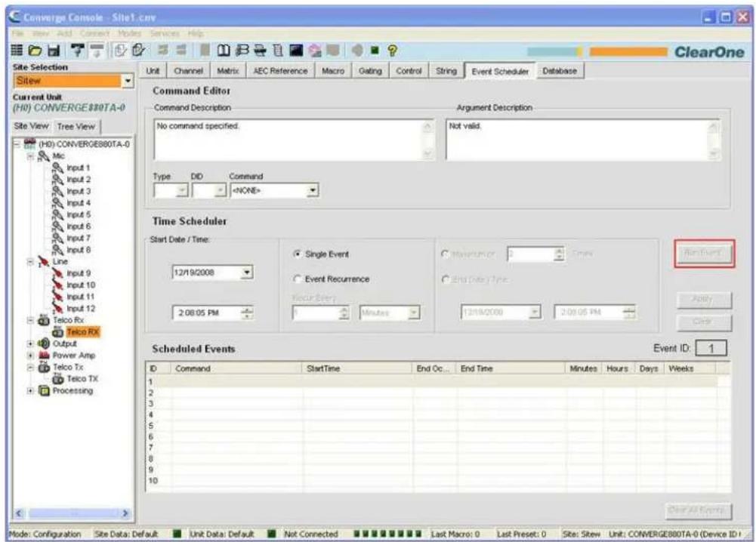The height and width of the screenshot is (542, 756).
Task: Select Input 10 in the tree
Action: coord(81,285)
